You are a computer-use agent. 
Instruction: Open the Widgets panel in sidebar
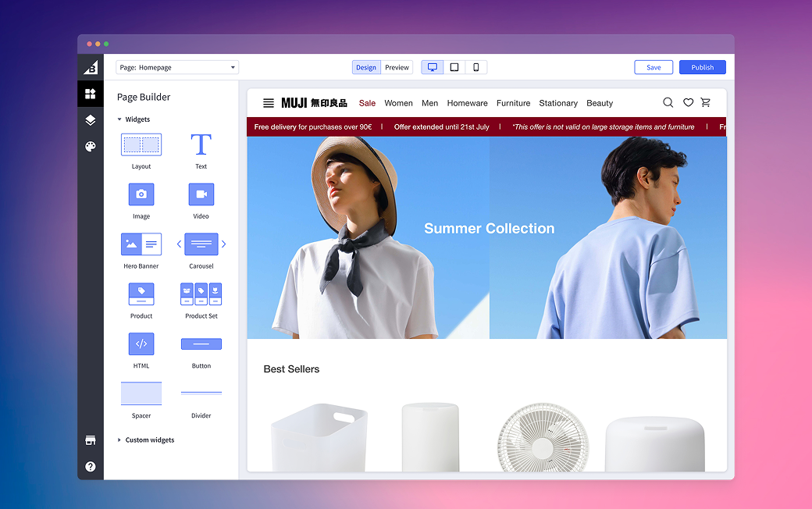[x=91, y=94]
